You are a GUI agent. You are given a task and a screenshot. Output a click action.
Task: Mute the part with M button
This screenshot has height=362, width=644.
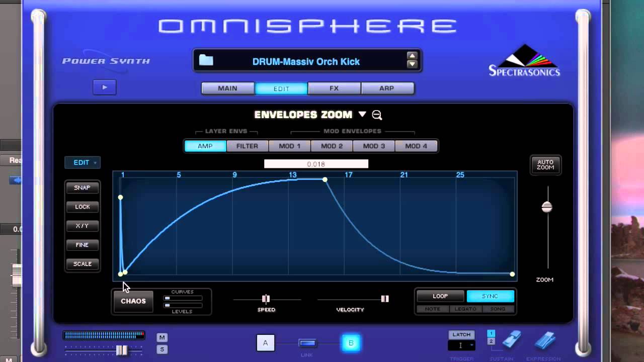pos(162,337)
